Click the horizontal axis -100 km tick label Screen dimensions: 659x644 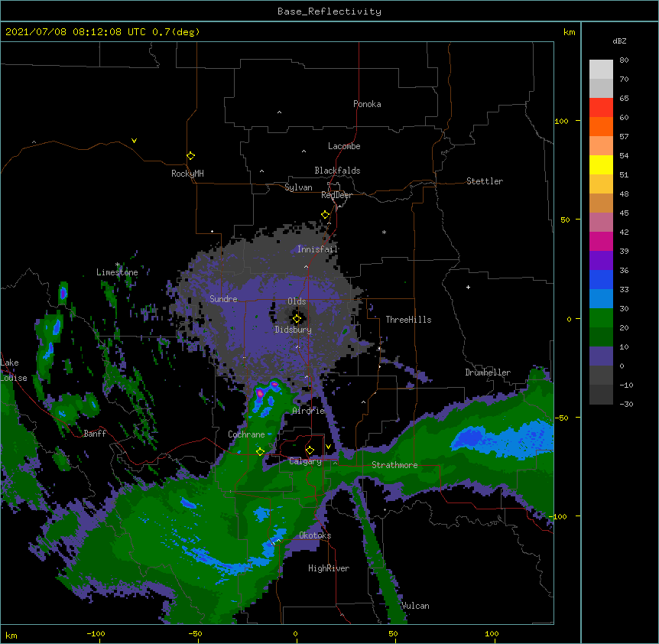96,633
